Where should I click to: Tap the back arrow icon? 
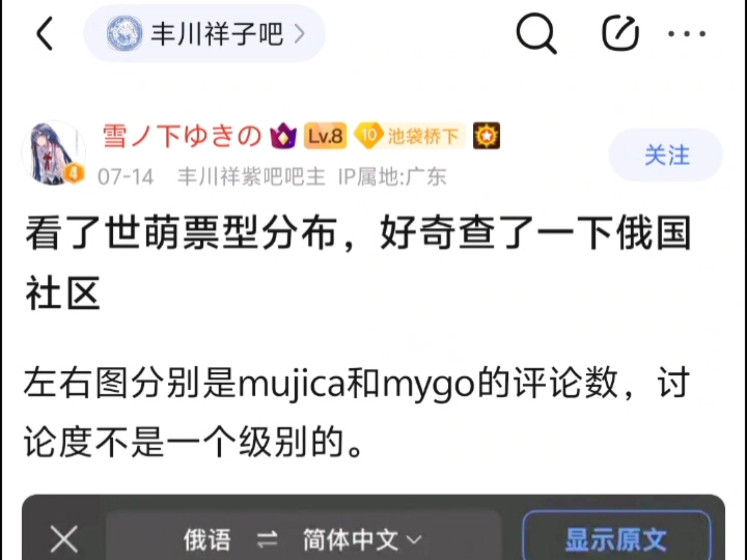(x=45, y=33)
